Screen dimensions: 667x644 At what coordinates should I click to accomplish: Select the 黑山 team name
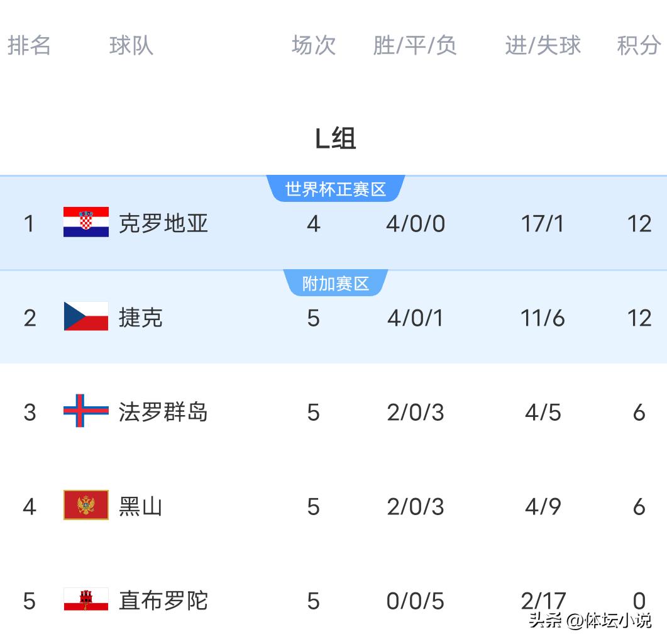[141, 506]
